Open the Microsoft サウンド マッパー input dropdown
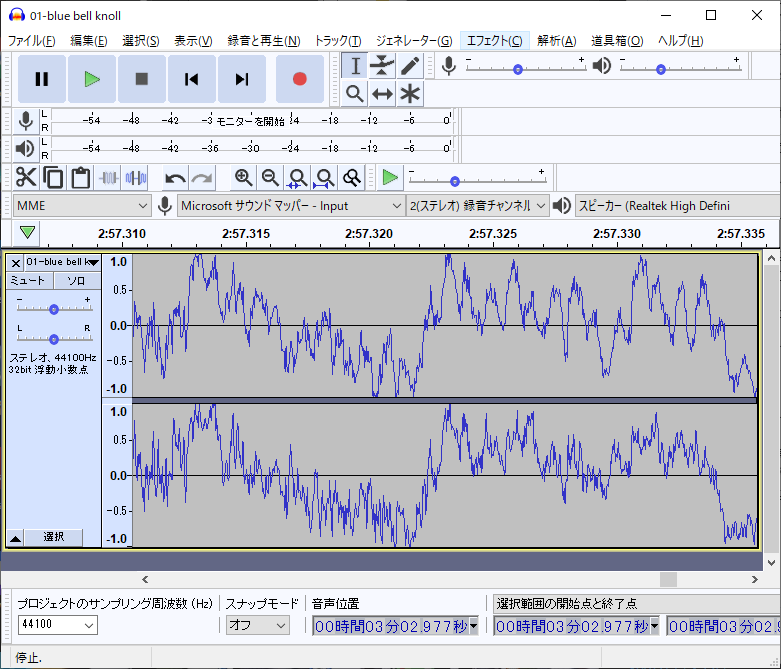 click(290, 206)
